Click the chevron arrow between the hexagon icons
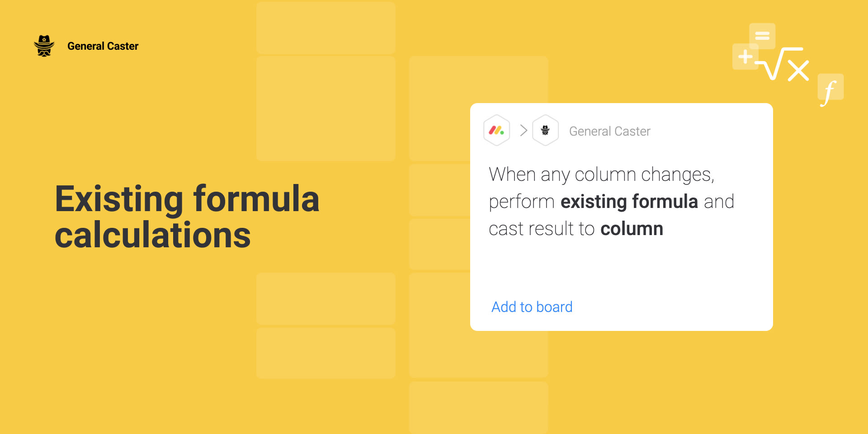This screenshot has width=868, height=434. tap(524, 130)
